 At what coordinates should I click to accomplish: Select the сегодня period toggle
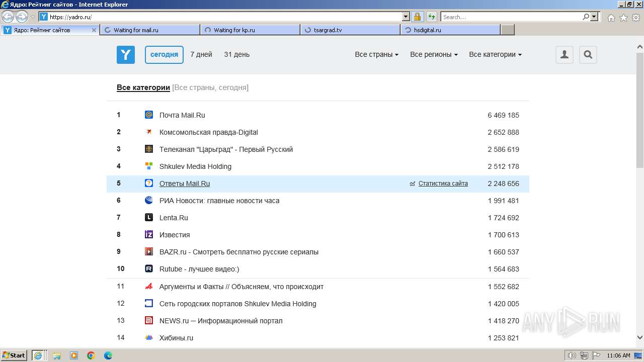(164, 55)
